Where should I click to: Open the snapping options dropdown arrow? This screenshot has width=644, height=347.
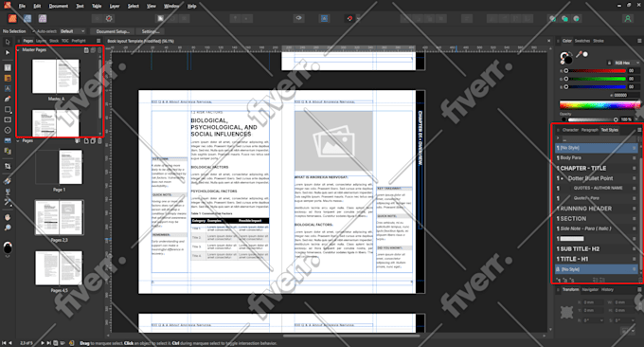point(358,19)
